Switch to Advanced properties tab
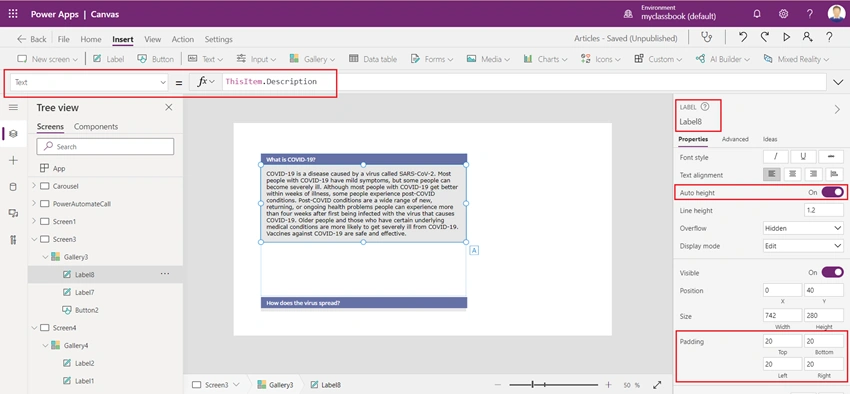850x394 pixels. (735, 139)
